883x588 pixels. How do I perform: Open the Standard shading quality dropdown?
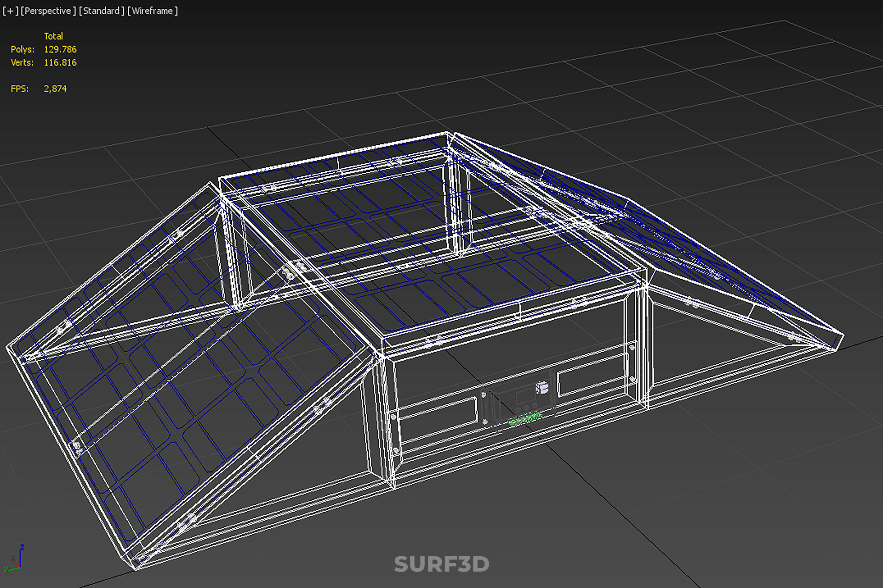coord(101,11)
